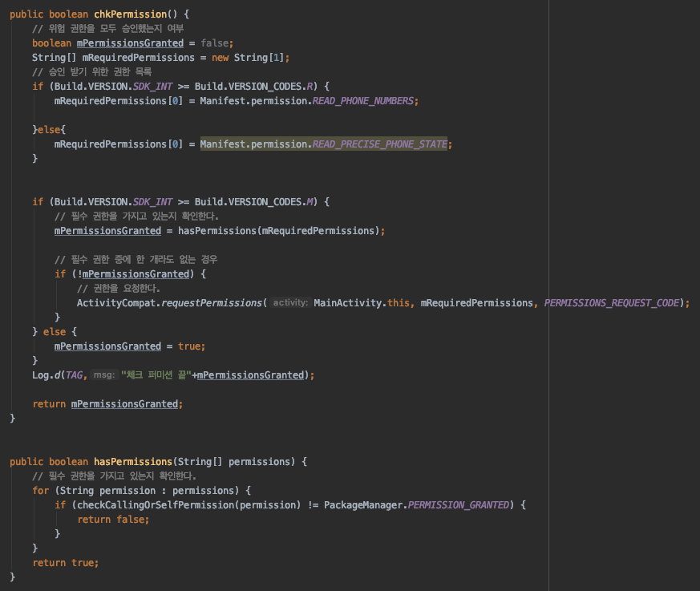700x591 pixels.
Task: Click the READ_PHONE_NUMBERS constant
Action: click(x=363, y=101)
